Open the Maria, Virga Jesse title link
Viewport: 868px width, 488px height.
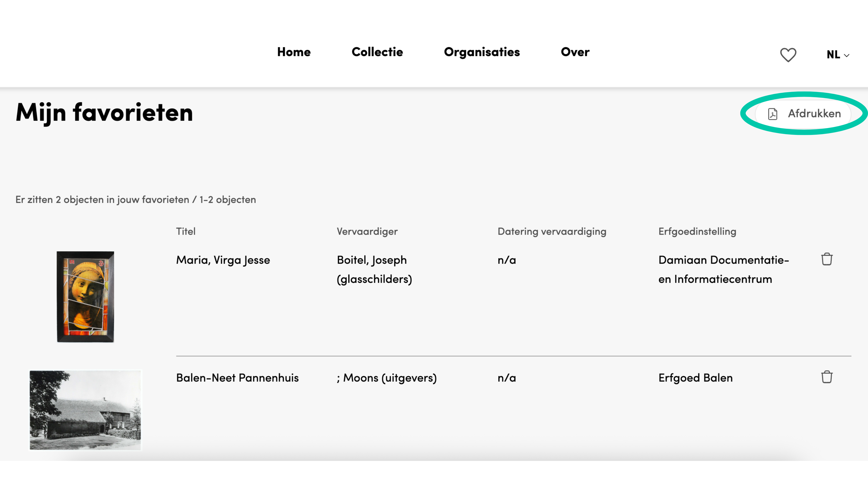click(223, 260)
